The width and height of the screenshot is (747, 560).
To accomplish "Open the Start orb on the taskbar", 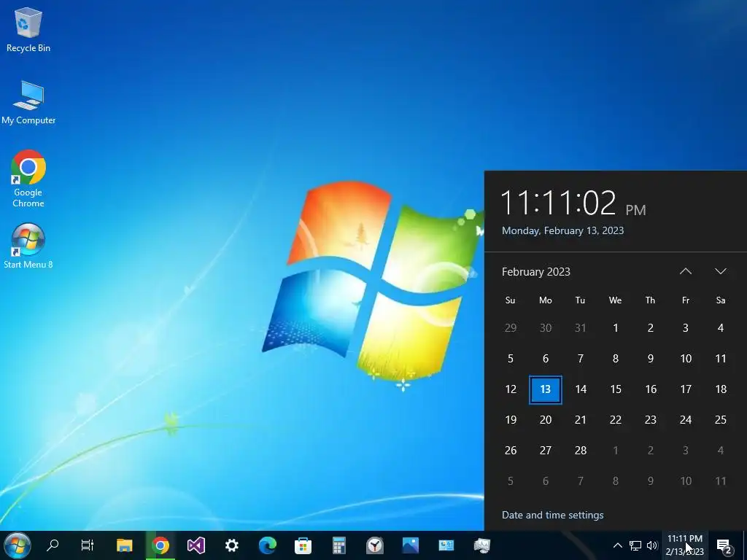I will 18,545.
